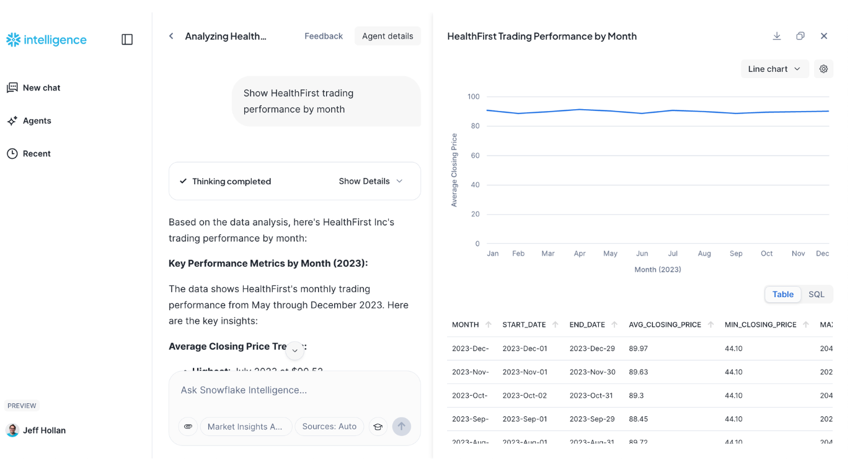Open Agent details
868x469 pixels.
click(387, 36)
